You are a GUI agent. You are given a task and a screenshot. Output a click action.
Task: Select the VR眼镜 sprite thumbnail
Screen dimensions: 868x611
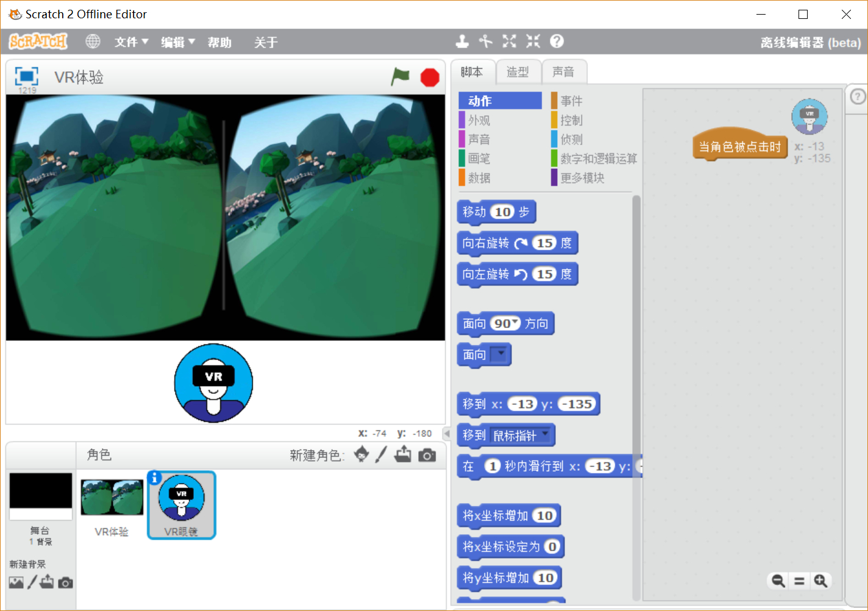click(182, 505)
